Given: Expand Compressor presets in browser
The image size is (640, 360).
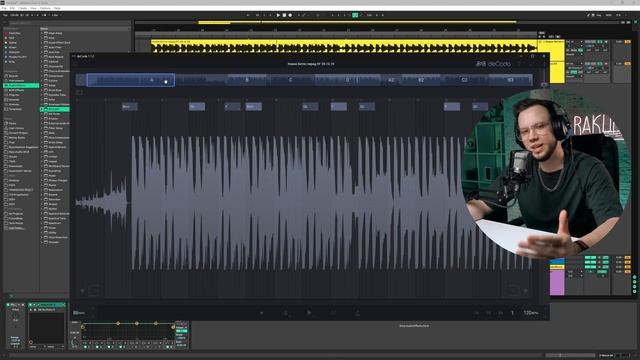Looking at the screenshot, I should [42, 76].
